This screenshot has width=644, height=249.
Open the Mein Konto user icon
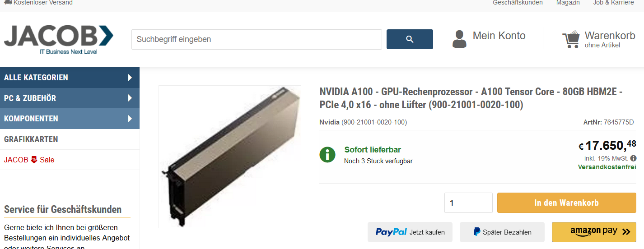tap(459, 39)
